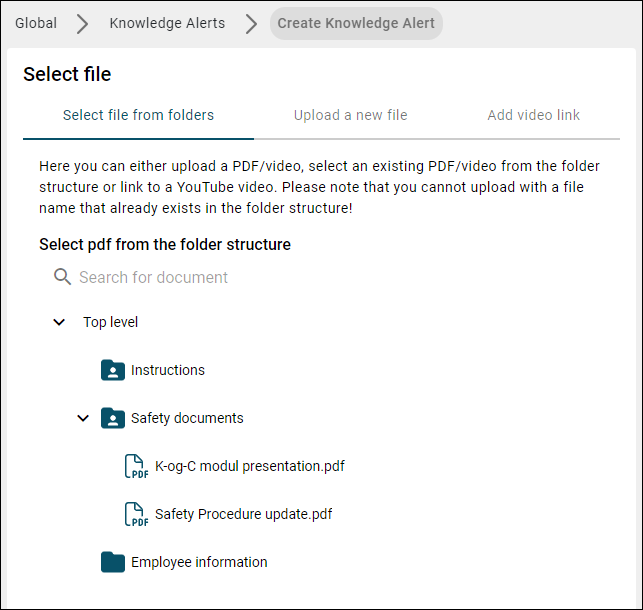Click the Create Knowledge Alert breadcrumb chip
The image size is (643, 610).
356,23
